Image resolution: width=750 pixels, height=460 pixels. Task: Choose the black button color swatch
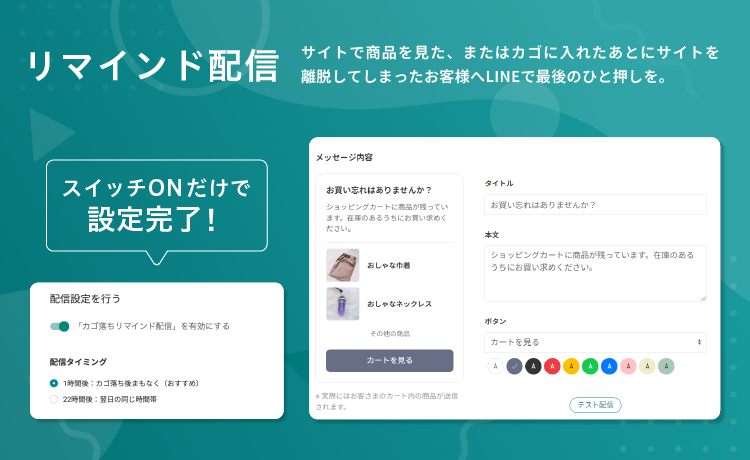pos(533,366)
